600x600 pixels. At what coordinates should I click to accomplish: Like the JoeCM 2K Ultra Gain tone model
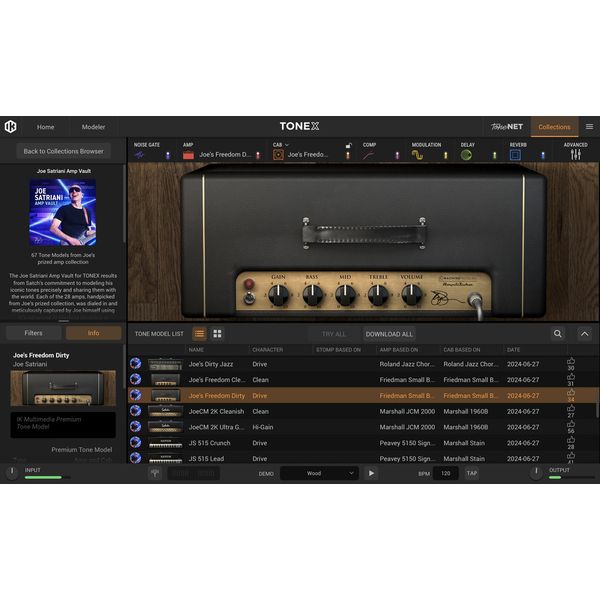571,424
